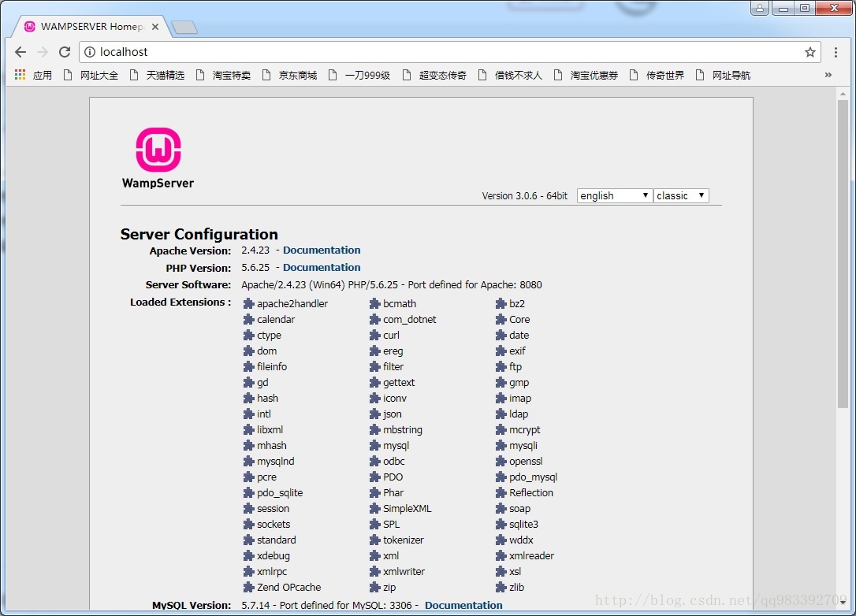Click the puzzle icon beside PDO
This screenshot has height=616, width=856.
[374, 477]
